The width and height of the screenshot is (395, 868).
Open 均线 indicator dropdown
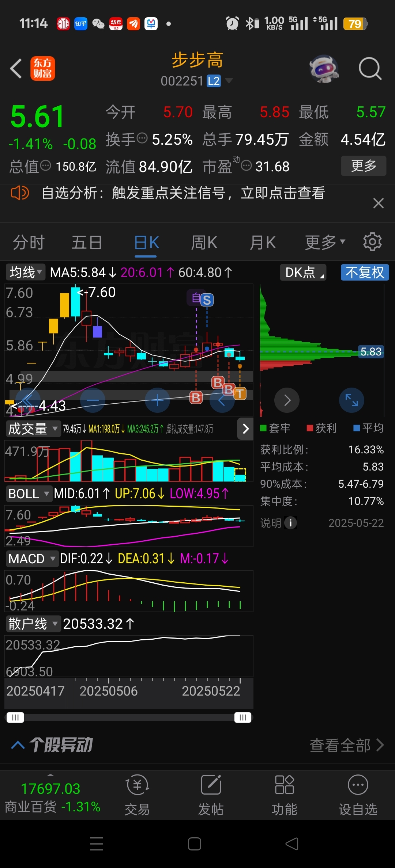pos(25,272)
